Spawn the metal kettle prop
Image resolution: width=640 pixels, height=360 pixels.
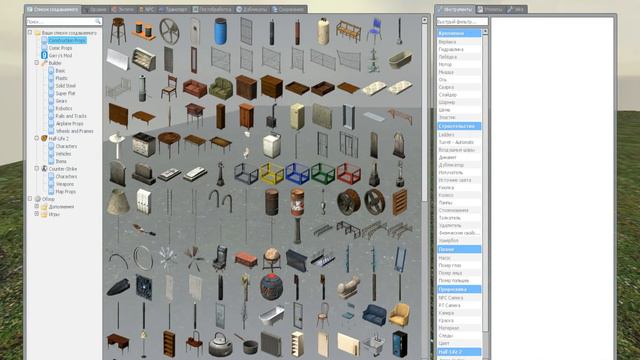[x=220, y=344]
